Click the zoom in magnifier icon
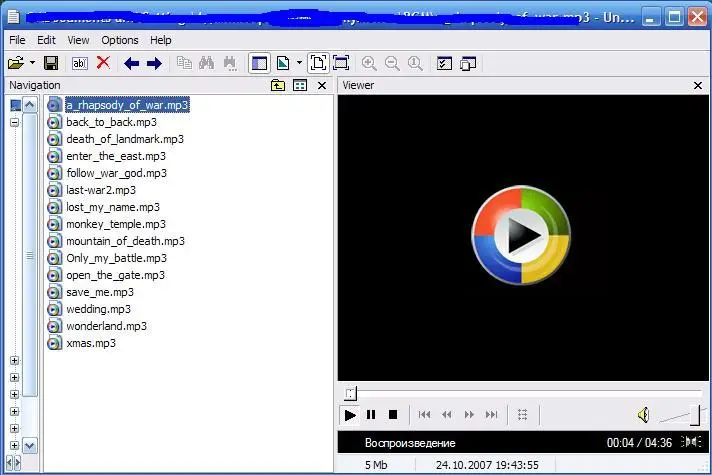The image size is (712, 475). (369, 63)
